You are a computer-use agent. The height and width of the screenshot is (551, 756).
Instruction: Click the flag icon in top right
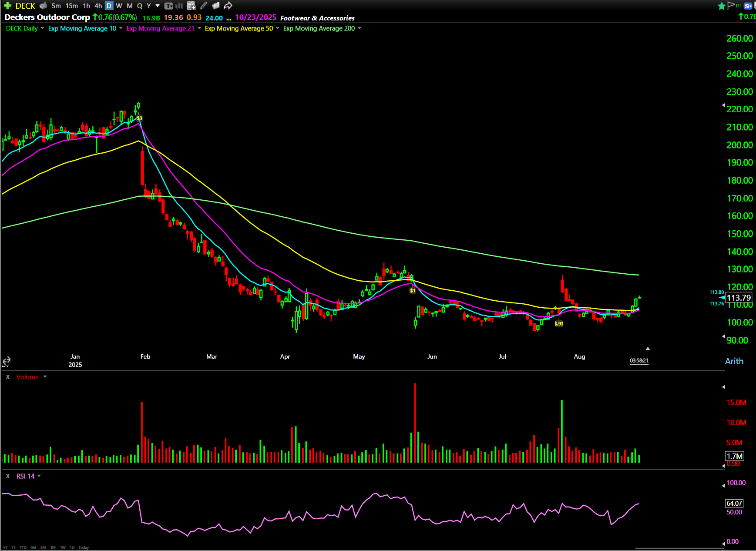731,5
